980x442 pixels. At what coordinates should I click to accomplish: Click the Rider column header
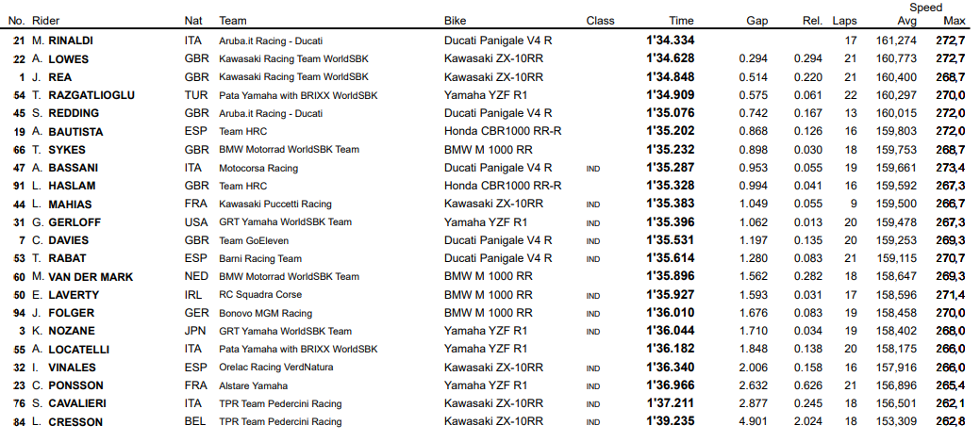[x=44, y=20]
